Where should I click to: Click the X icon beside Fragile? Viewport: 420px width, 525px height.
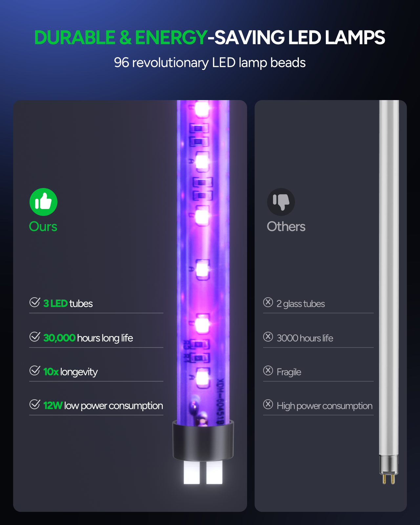click(x=268, y=370)
